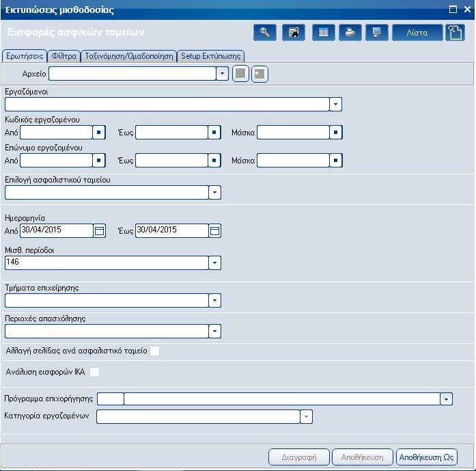476x471 pixels.
Task: Focus the Επώνυμο εργαζομένου Από field
Action: 56,160
